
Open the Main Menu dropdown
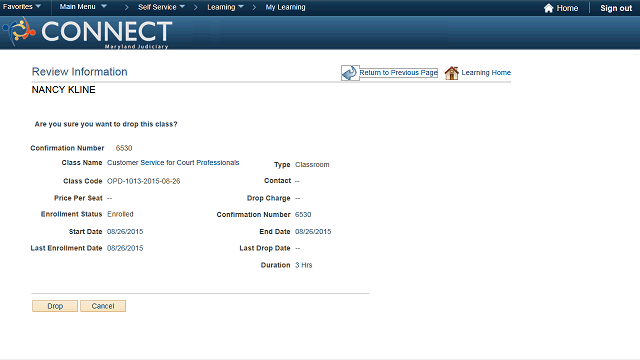coord(83,7)
